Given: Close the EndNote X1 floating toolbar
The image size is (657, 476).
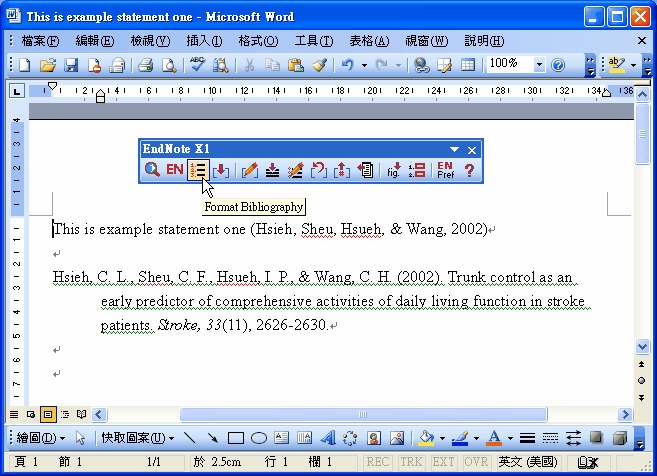Looking at the screenshot, I should (472, 150).
